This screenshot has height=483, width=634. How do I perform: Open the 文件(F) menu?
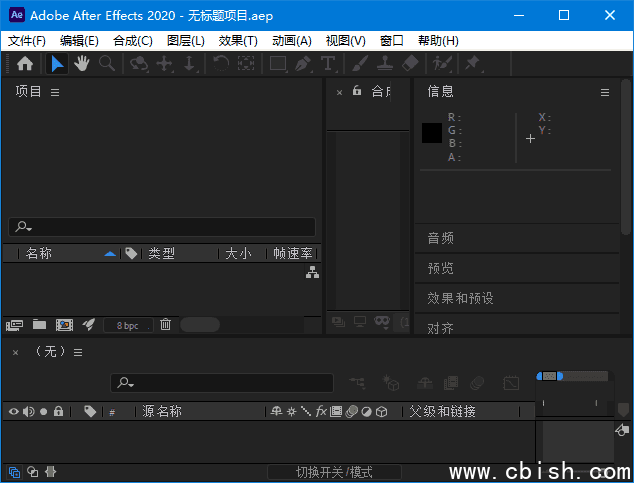click(27, 40)
